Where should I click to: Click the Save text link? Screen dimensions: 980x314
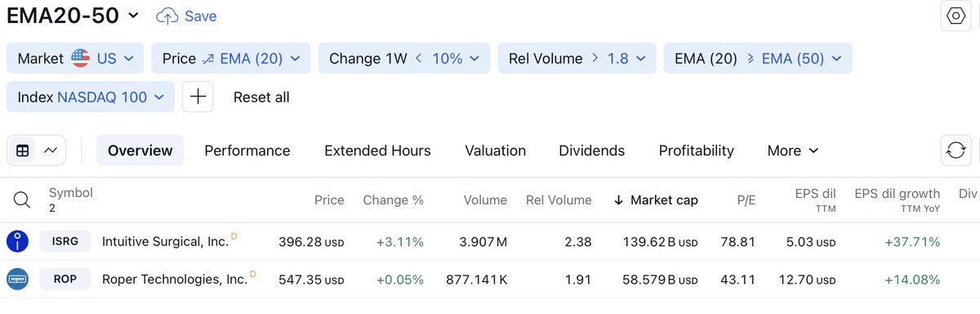pos(201,16)
